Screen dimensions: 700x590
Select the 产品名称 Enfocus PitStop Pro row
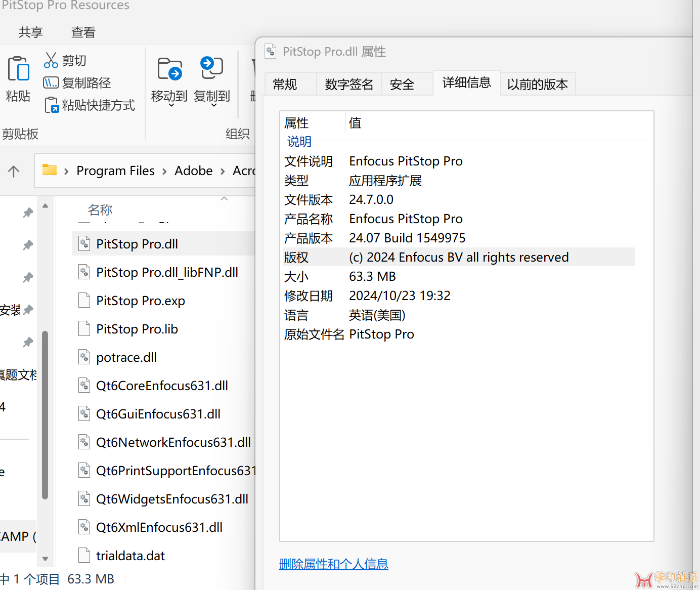pos(458,219)
